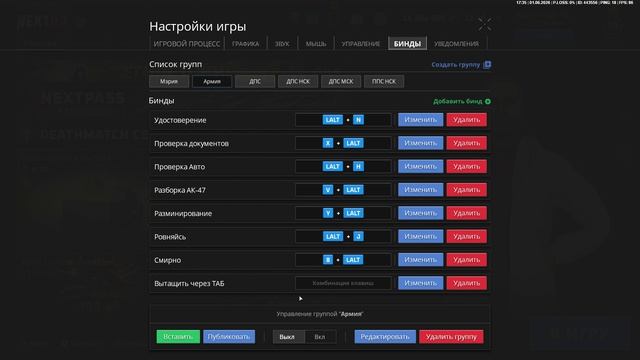This screenshot has height=360, width=640.
Task: Click the Добавить бинд link
Action: pyautogui.click(x=458, y=101)
